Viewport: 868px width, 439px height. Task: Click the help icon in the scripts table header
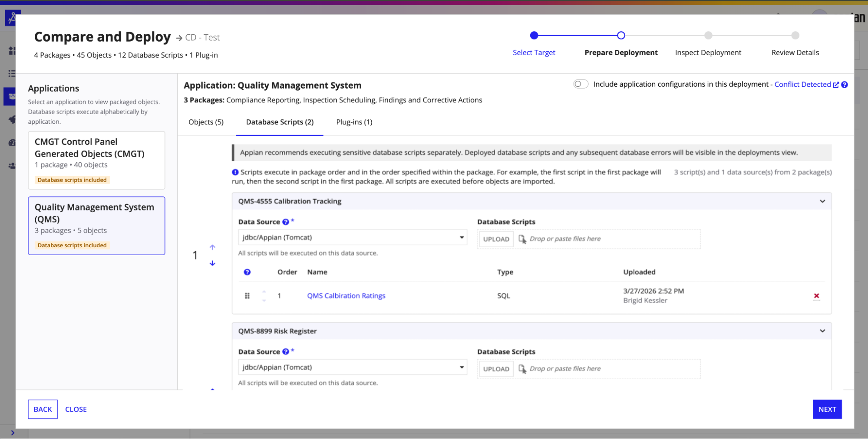pyautogui.click(x=247, y=272)
